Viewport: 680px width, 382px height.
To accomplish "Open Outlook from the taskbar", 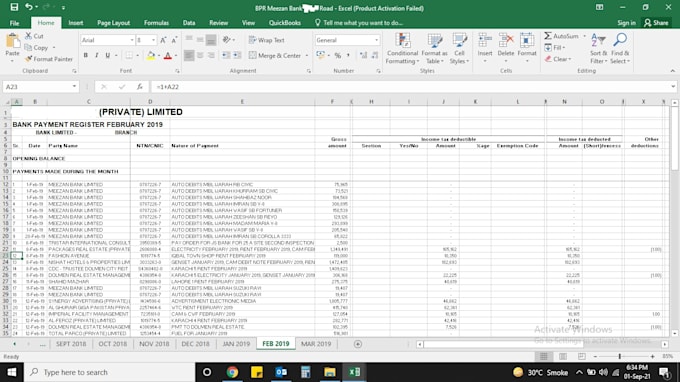I will [x=281, y=372].
